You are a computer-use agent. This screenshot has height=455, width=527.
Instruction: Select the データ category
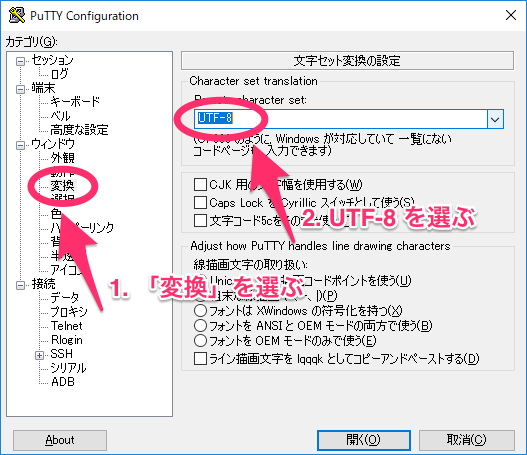[x=65, y=298]
